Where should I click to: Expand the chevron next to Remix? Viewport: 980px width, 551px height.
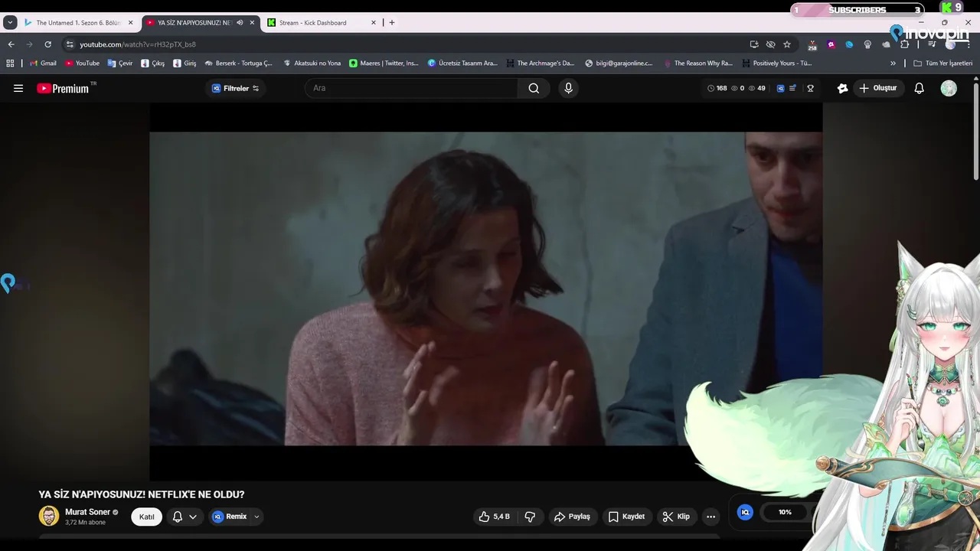[x=256, y=517]
